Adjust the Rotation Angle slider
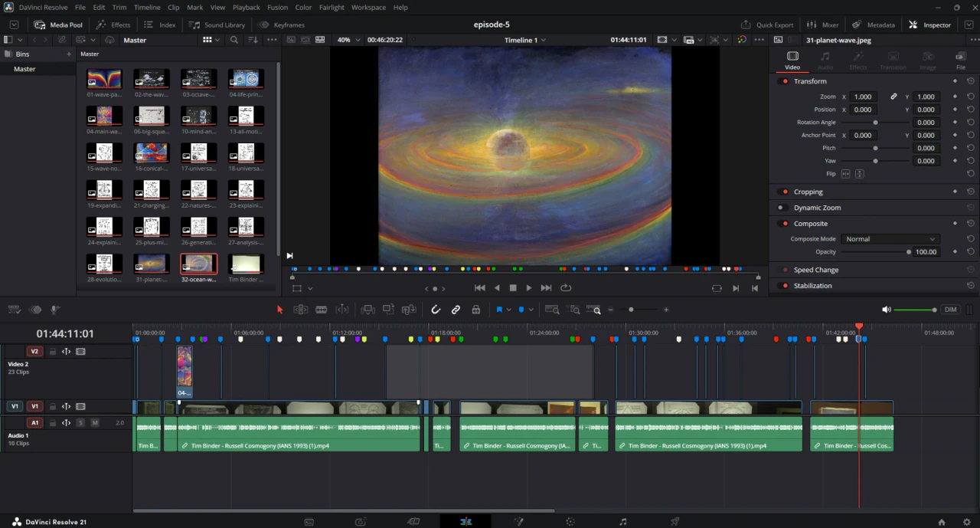980x528 pixels. [875, 123]
